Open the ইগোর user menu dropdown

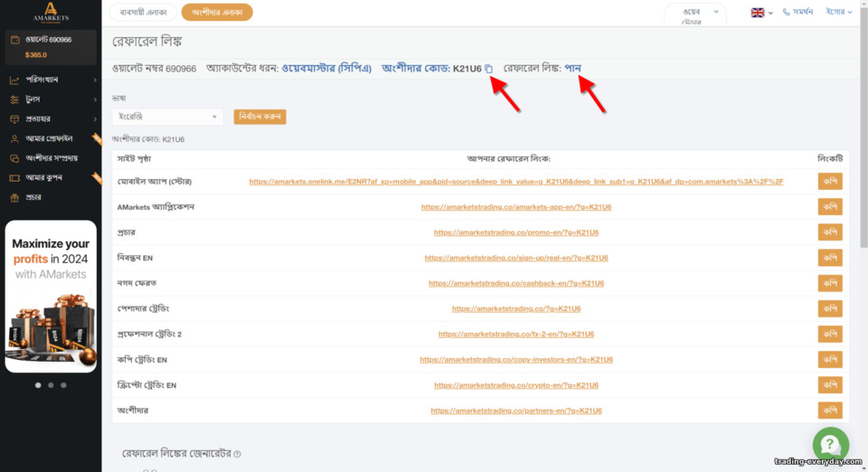(x=839, y=12)
